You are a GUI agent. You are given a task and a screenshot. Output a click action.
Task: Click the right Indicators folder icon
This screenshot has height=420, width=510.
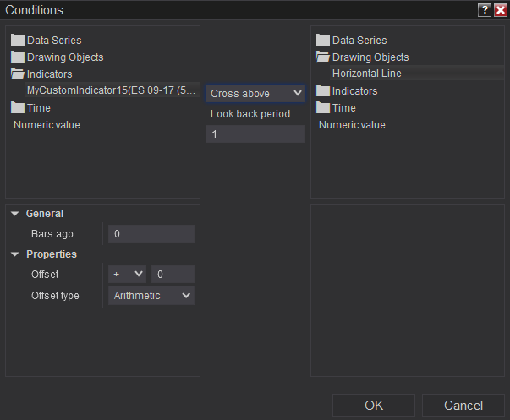(322, 90)
